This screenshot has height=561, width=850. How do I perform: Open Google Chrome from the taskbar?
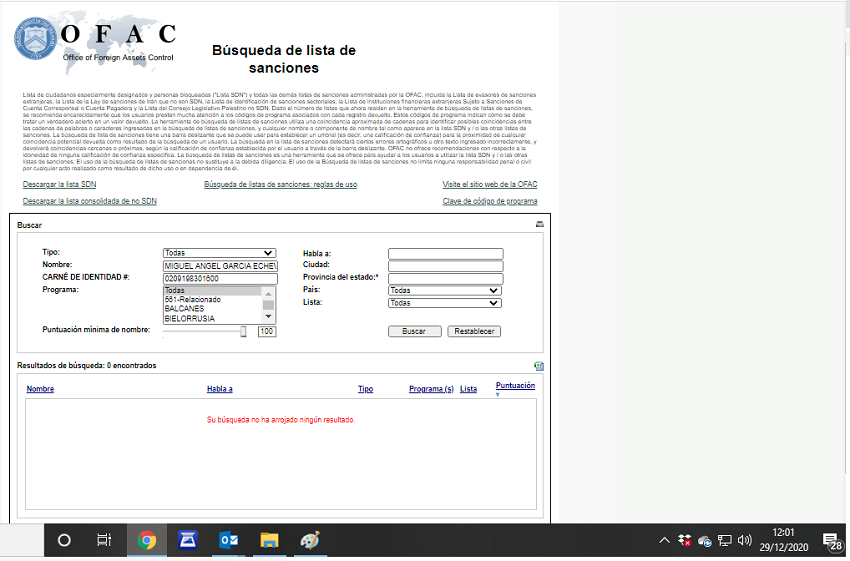click(147, 540)
